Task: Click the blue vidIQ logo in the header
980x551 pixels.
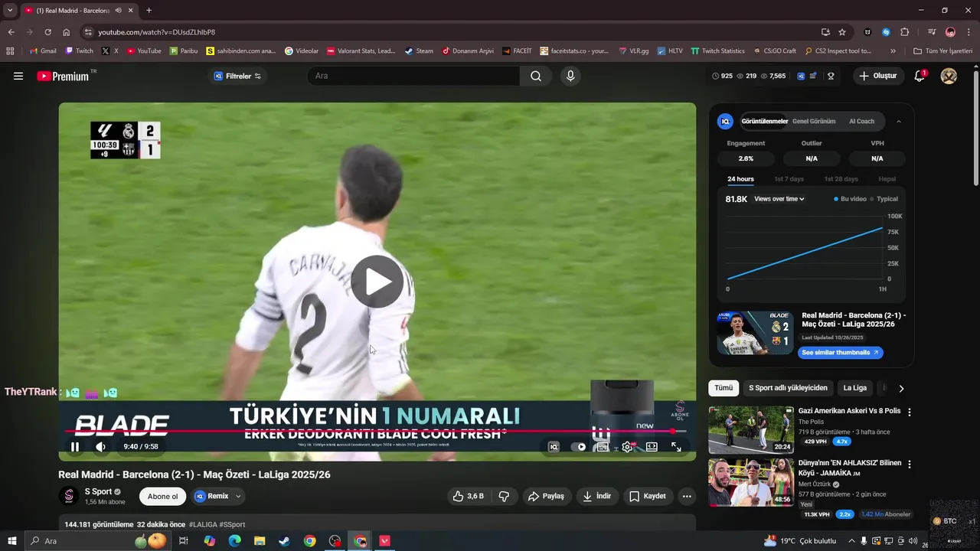Action: (x=801, y=76)
